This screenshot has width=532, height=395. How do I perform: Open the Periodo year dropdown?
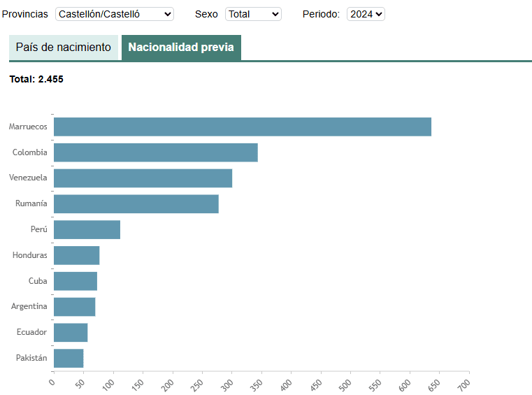click(x=366, y=14)
